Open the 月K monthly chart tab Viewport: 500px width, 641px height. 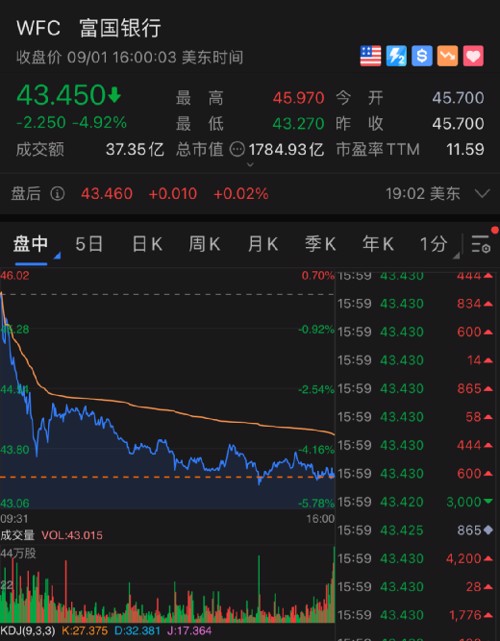point(263,244)
